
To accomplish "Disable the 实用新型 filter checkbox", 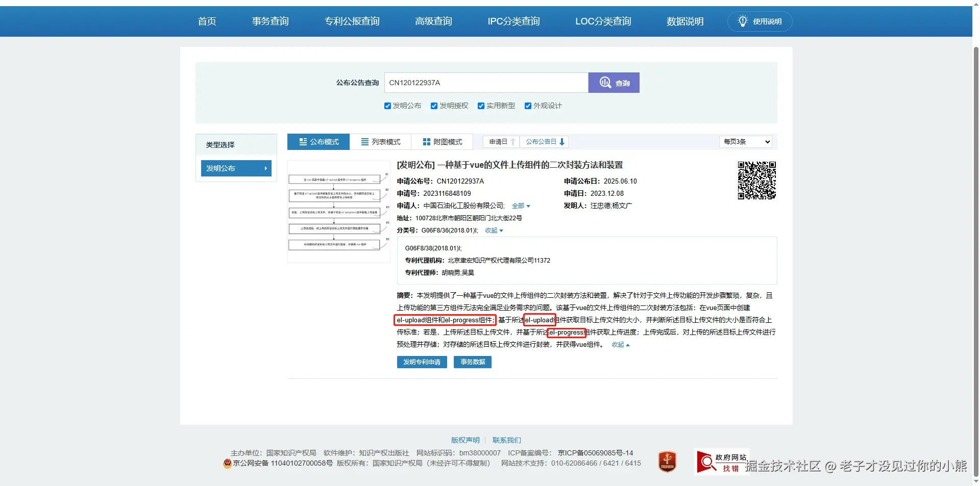I will point(481,106).
